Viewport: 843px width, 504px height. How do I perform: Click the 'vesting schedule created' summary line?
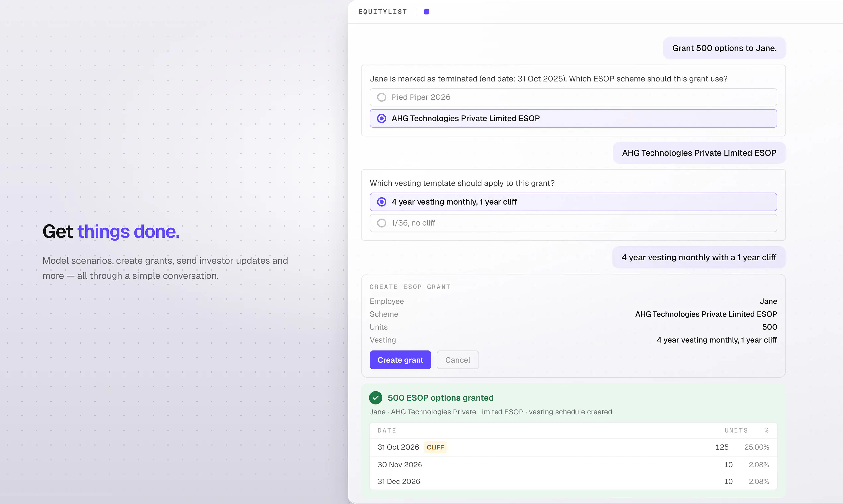(x=491, y=412)
